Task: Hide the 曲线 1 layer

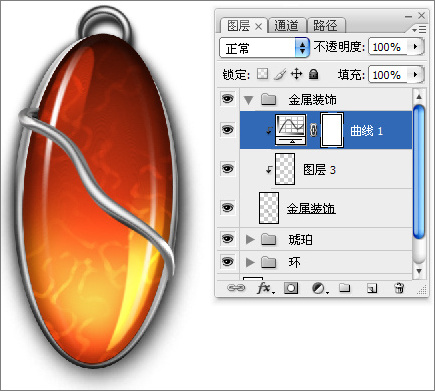Action: [x=228, y=129]
